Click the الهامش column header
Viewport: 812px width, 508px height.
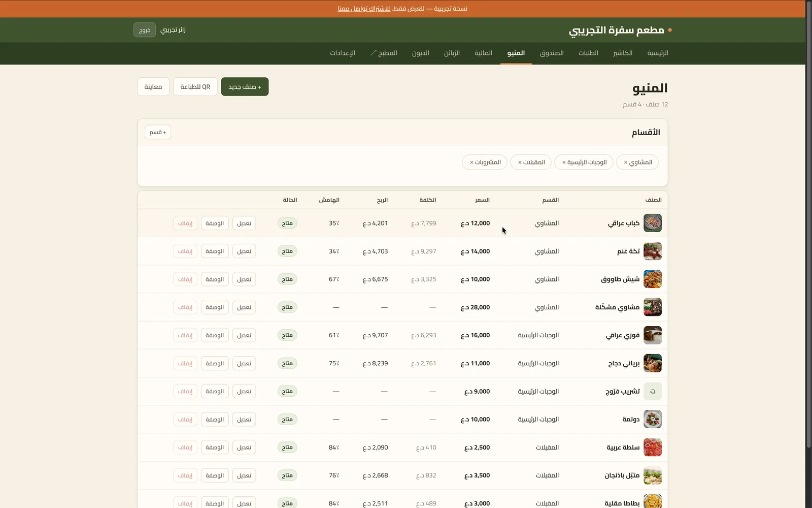tap(329, 200)
